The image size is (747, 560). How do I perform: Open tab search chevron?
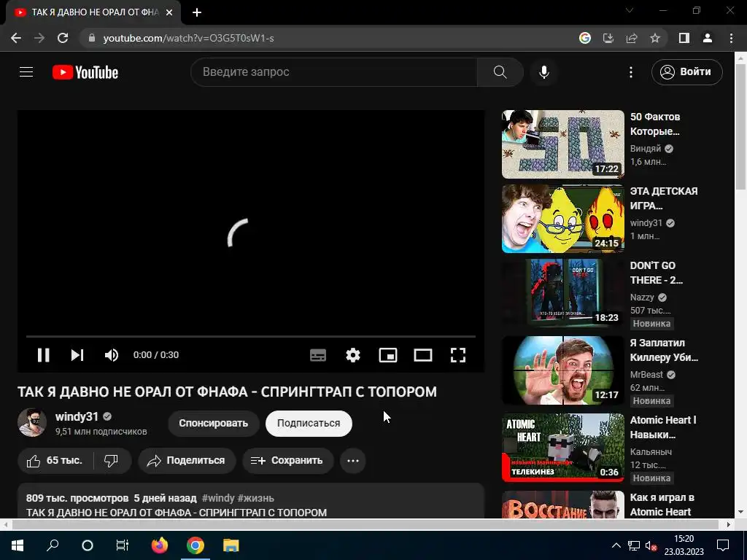(x=630, y=10)
